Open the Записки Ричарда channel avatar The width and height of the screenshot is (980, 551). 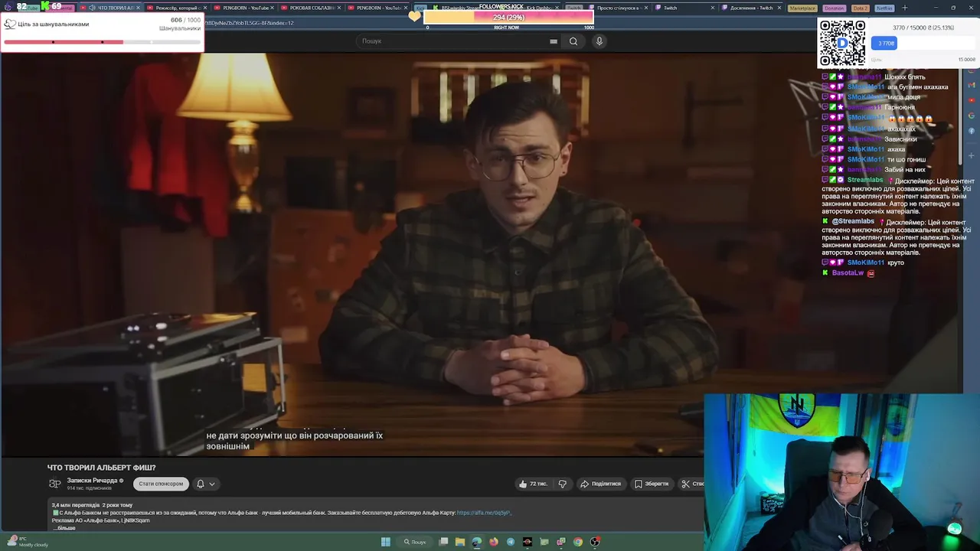tap(54, 484)
